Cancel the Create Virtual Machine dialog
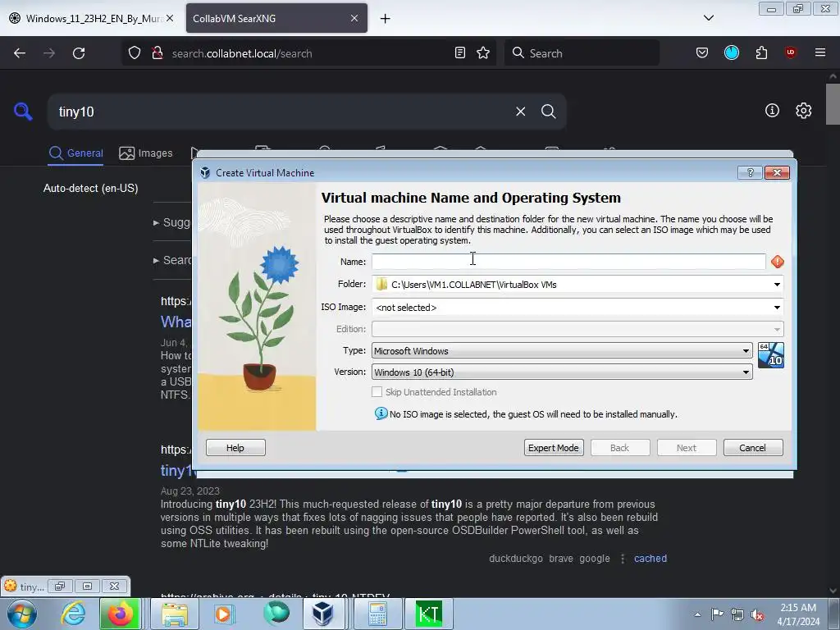Image resolution: width=840 pixels, height=630 pixels. (753, 448)
